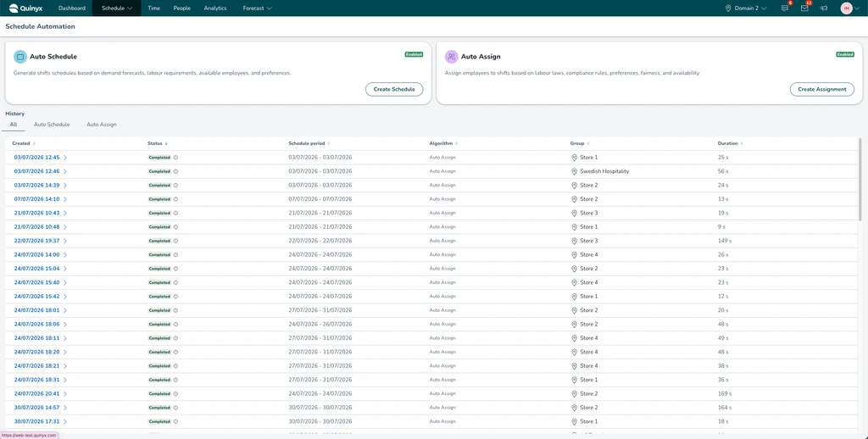Click clock icon in the 22/07/2026 19:37 row
Image resolution: width=868 pixels, height=439 pixels.
(x=175, y=241)
